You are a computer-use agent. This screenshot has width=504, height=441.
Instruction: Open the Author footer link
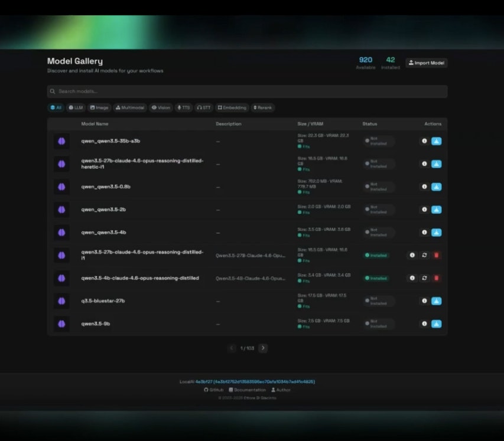click(281, 390)
